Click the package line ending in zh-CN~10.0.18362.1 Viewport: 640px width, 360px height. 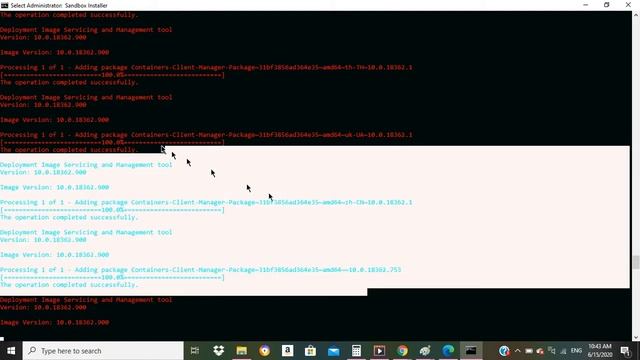tap(206, 202)
